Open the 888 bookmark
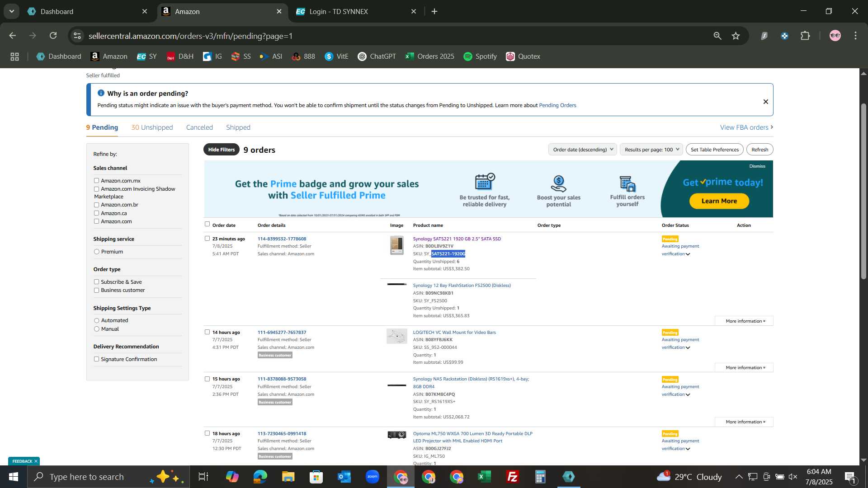868x488 pixels. click(303, 56)
